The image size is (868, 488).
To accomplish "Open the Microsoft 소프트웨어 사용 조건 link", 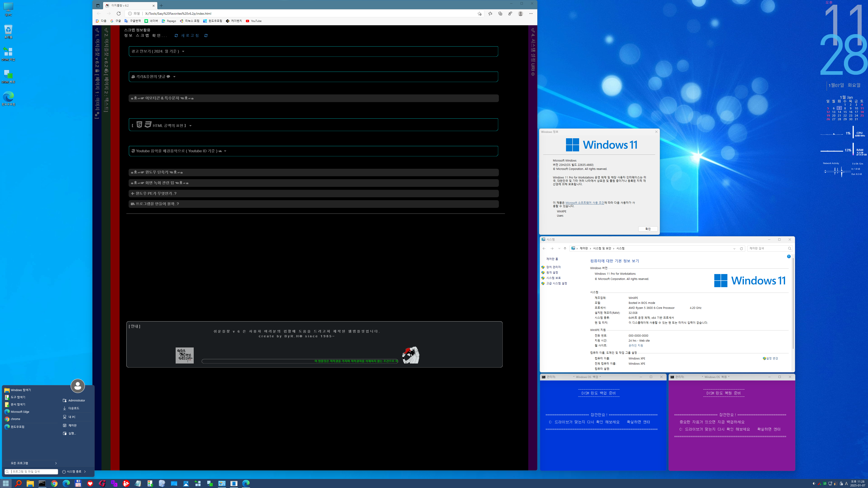I will pos(585,203).
